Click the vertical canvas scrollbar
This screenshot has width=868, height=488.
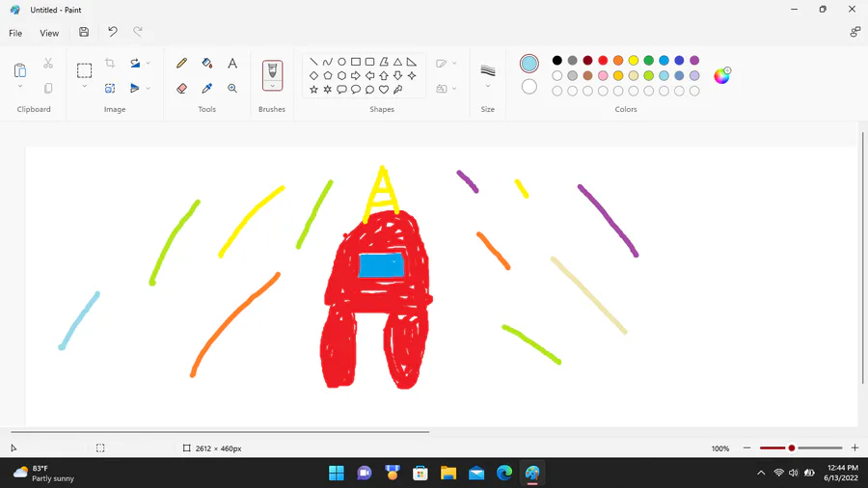(862, 258)
